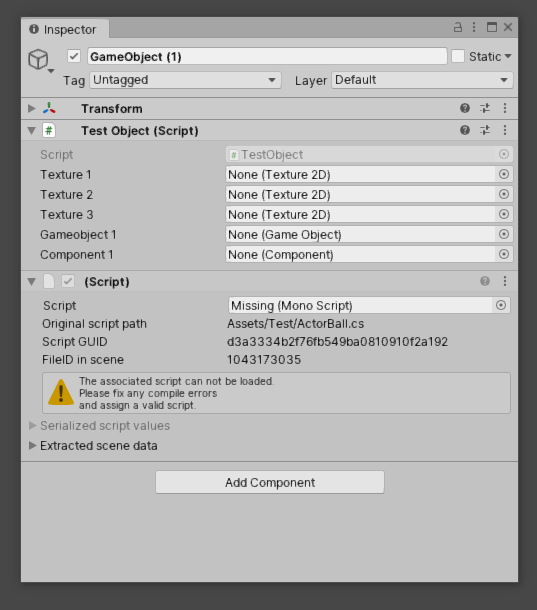Click the Add Component button
Screen dimensions: 537x610
[270, 482]
